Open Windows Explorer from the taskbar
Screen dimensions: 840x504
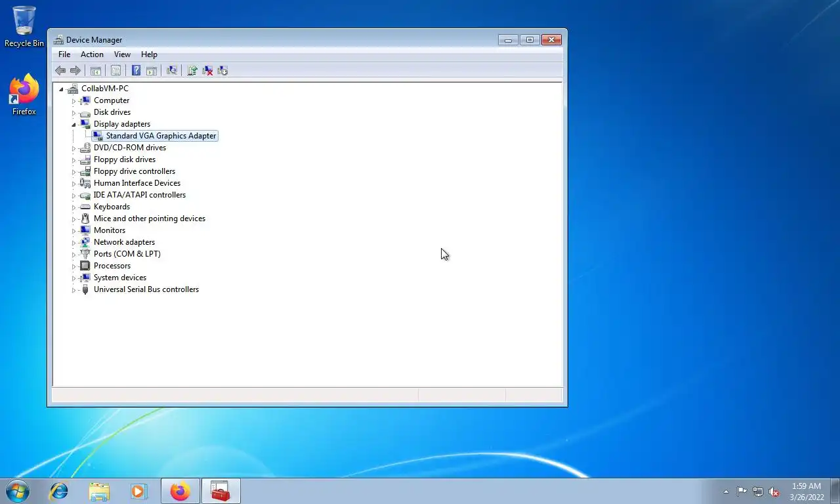(99, 491)
